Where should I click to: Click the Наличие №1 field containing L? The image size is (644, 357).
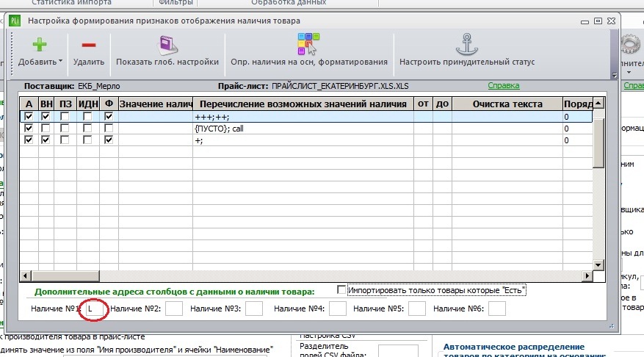95,309
